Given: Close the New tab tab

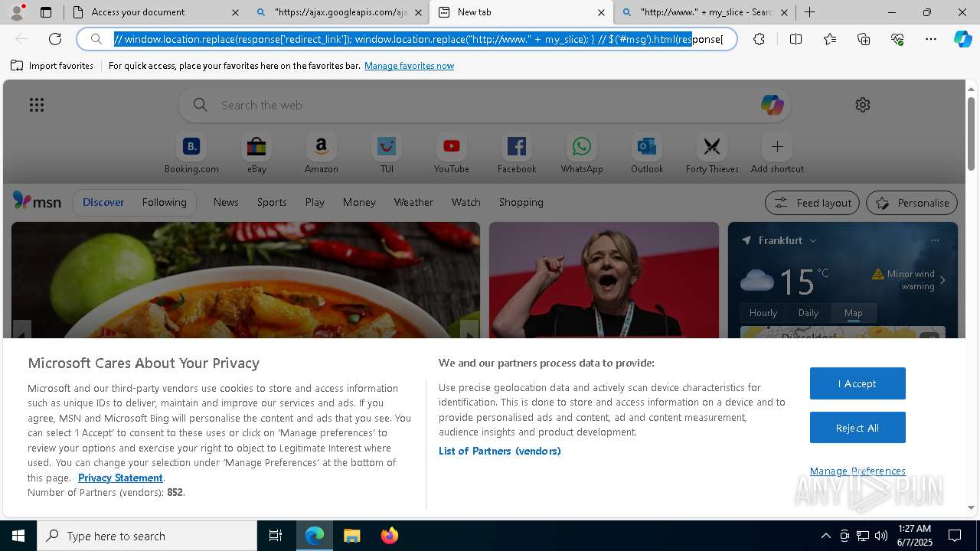Looking at the screenshot, I should coord(601,12).
